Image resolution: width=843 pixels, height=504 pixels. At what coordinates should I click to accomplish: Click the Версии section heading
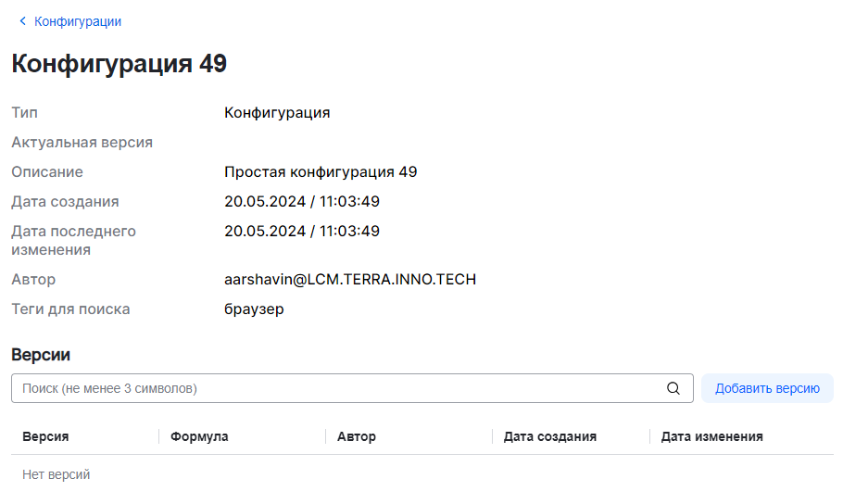(41, 355)
